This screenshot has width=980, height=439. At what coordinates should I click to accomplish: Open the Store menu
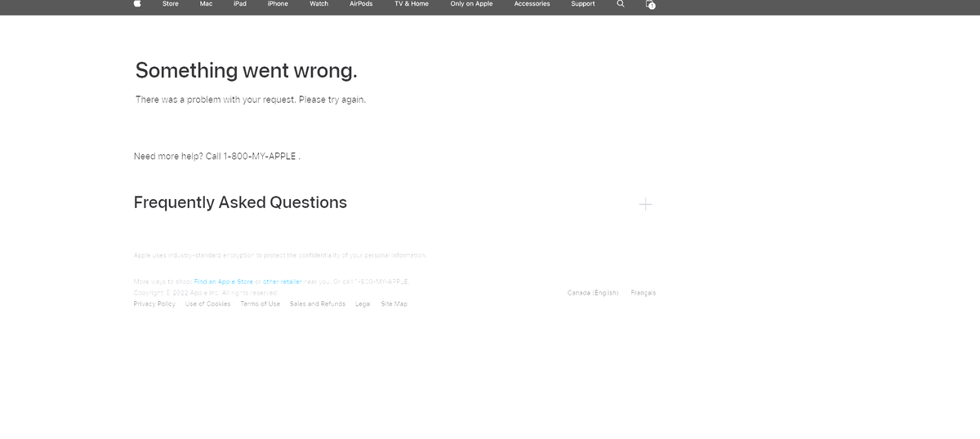coord(171,4)
